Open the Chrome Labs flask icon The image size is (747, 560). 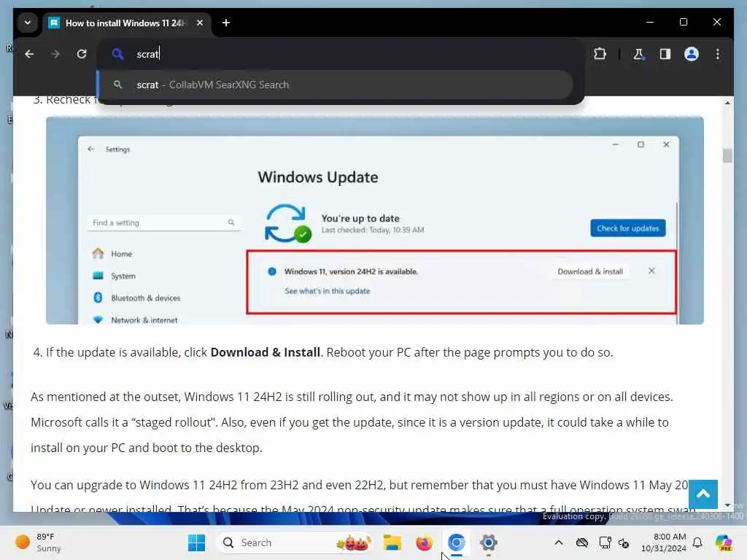(x=639, y=54)
